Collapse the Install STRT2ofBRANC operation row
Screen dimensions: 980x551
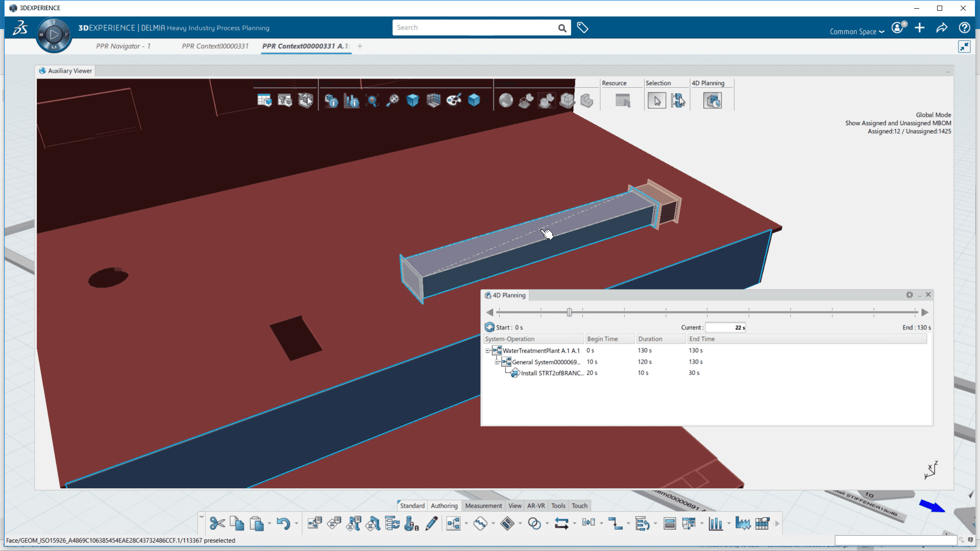[x=497, y=361]
